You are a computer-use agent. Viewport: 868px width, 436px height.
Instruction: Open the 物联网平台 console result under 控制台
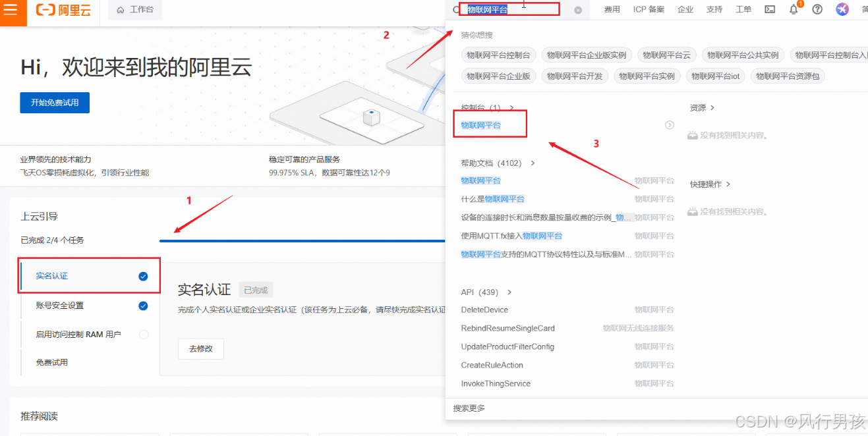pyautogui.click(x=481, y=125)
